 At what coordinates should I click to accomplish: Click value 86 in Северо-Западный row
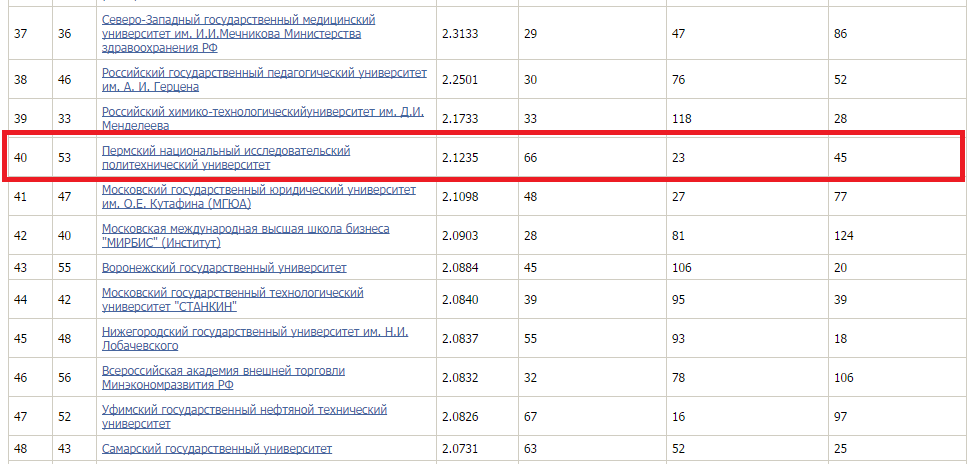(841, 33)
